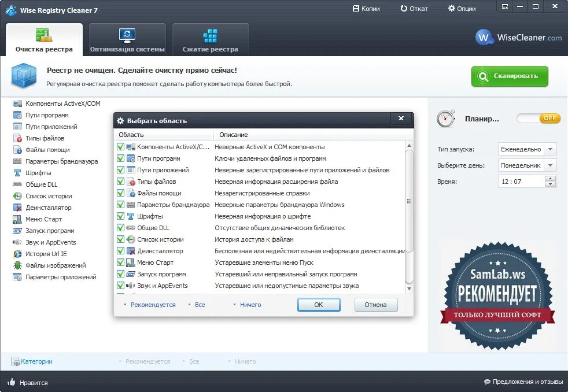
Task: Select Все link in dialog
Action: 200,305
